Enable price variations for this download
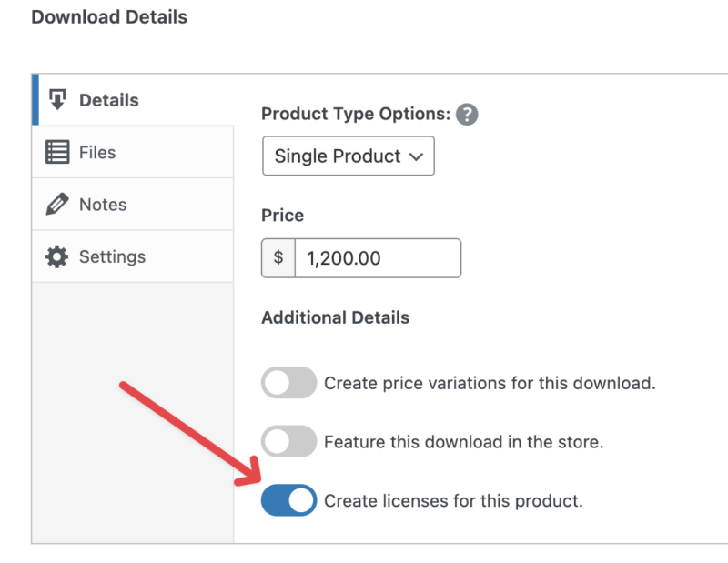Image resolution: width=728 pixels, height=563 pixels. point(288,383)
